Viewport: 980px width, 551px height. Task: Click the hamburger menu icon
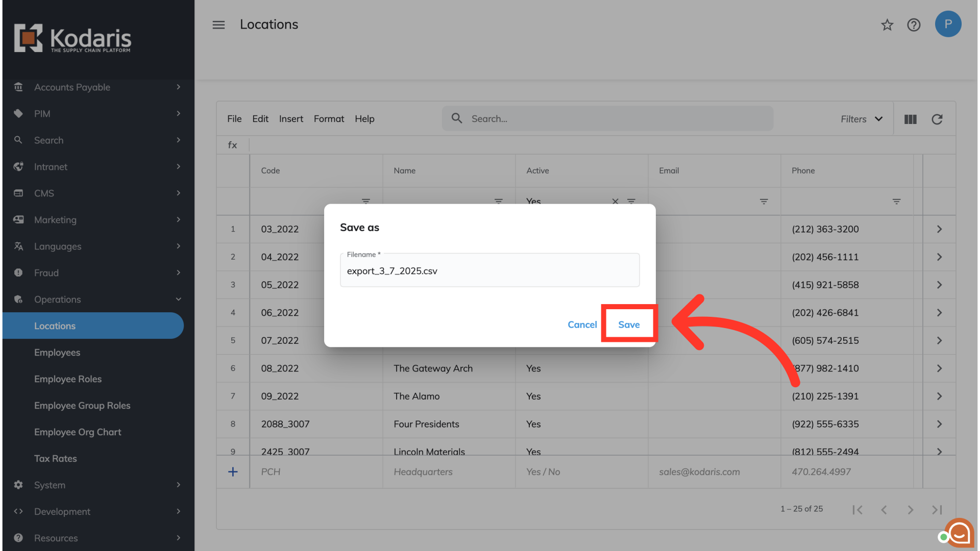pos(218,24)
